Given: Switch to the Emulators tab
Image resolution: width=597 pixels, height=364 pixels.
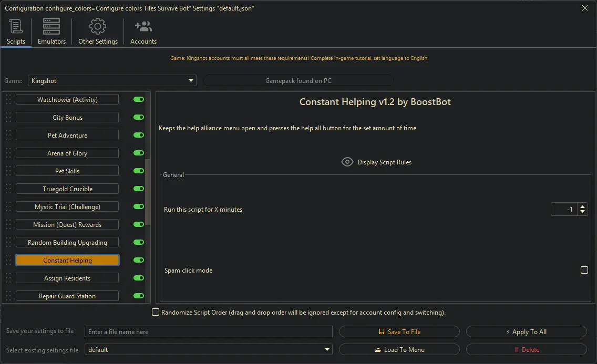Looking at the screenshot, I should pyautogui.click(x=51, y=32).
